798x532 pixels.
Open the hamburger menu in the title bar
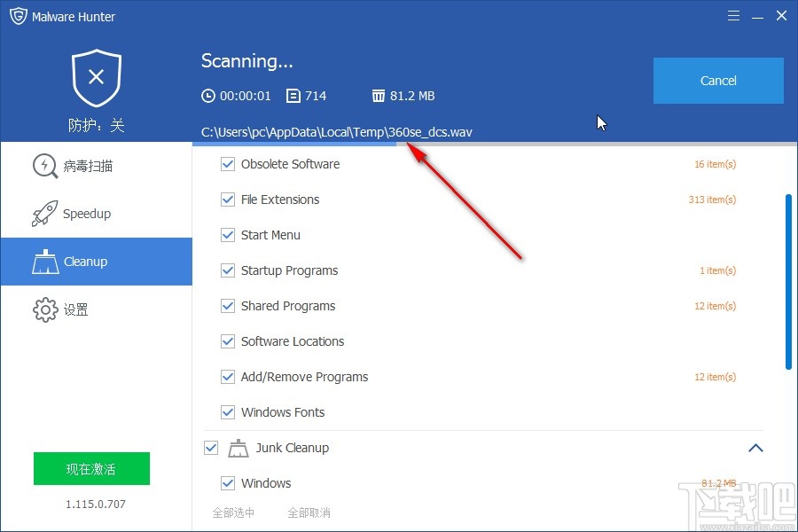pos(733,15)
